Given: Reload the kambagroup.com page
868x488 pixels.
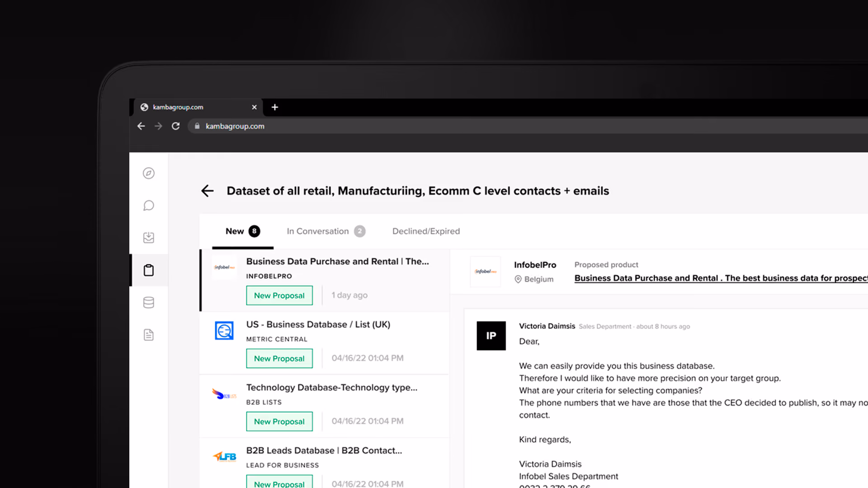Looking at the screenshot, I should click(x=176, y=126).
